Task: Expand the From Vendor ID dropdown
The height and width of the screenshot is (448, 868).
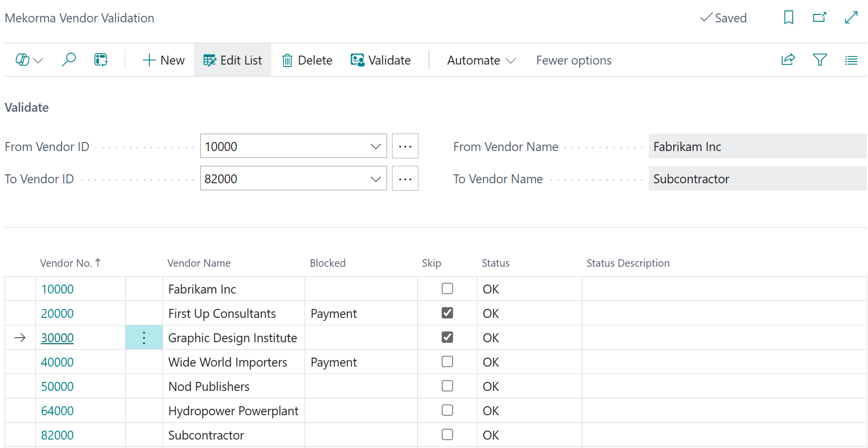Action: tap(376, 147)
